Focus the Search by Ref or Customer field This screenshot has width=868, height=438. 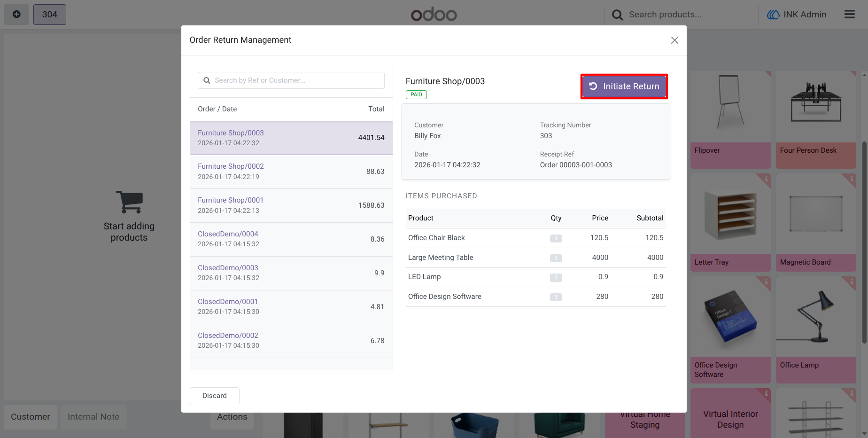[x=291, y=80]
